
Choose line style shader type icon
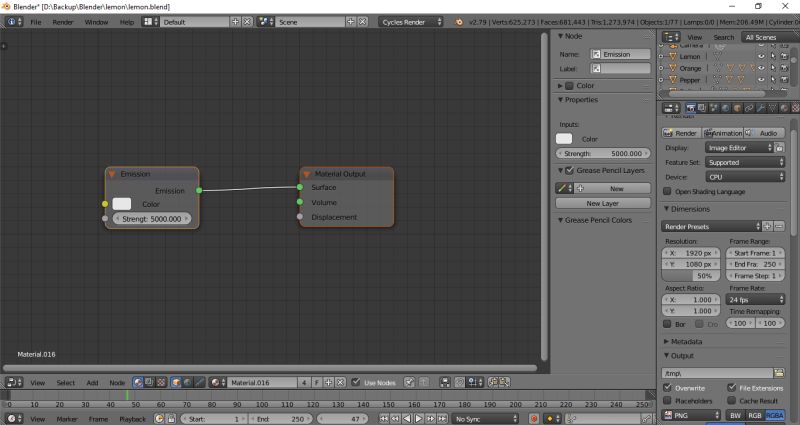pos(199,382)
